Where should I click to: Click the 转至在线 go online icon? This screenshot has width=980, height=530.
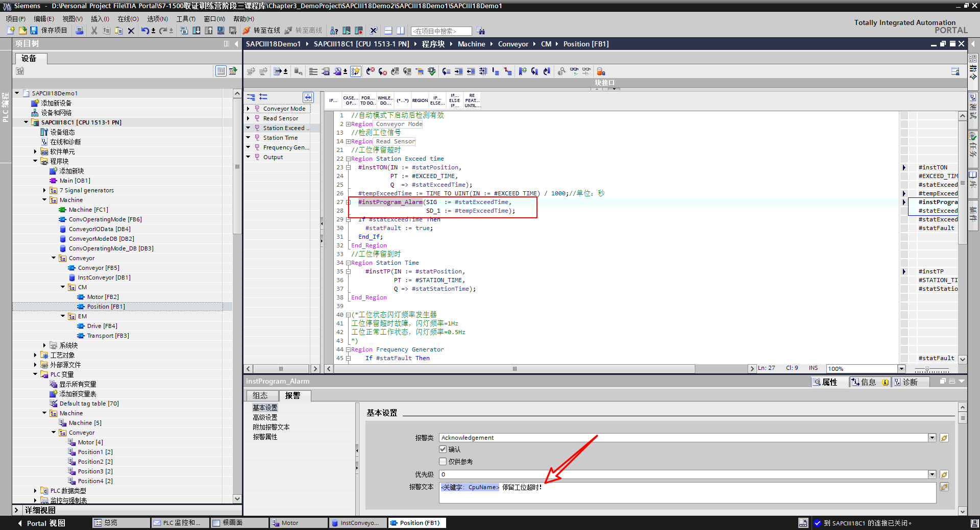247,31
